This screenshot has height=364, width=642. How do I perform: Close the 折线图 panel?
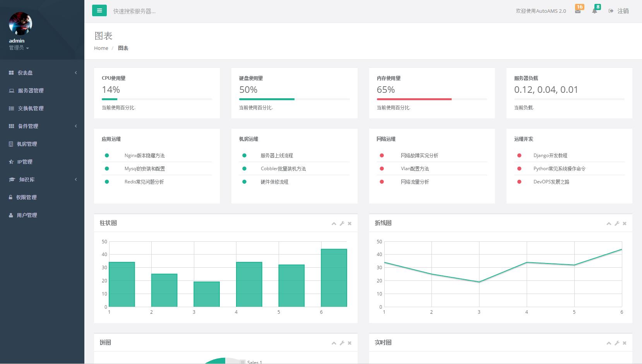(x=624, y=224)
